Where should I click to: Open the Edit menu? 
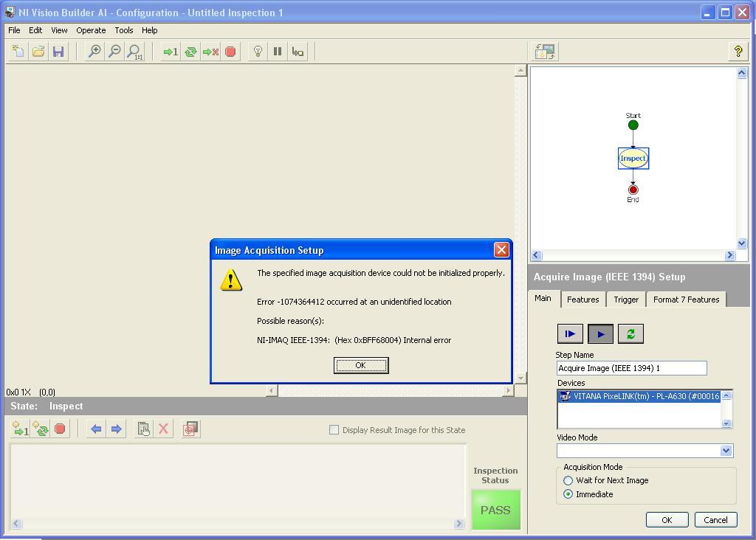click(35, 30)
